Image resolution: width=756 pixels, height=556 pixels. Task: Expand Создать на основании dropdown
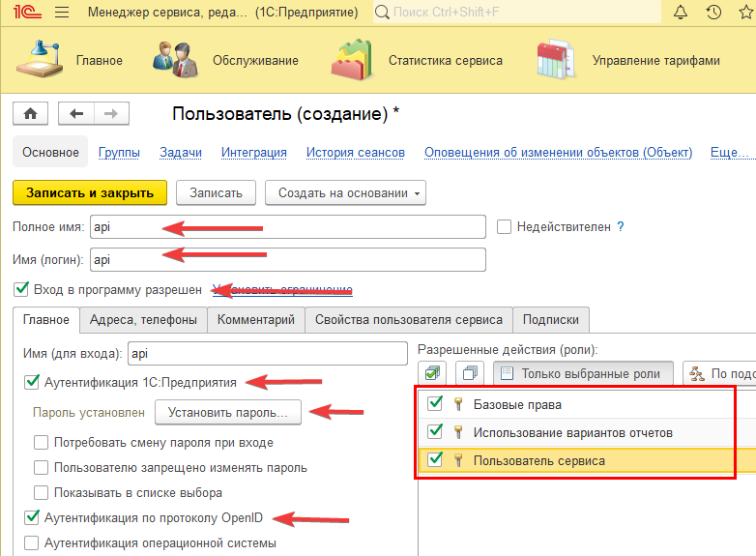pos(345,192)
